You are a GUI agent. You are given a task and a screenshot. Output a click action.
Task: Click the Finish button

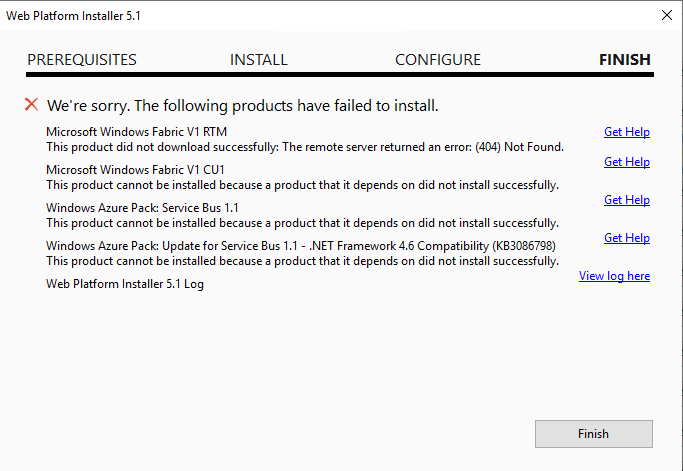point(594,434)
